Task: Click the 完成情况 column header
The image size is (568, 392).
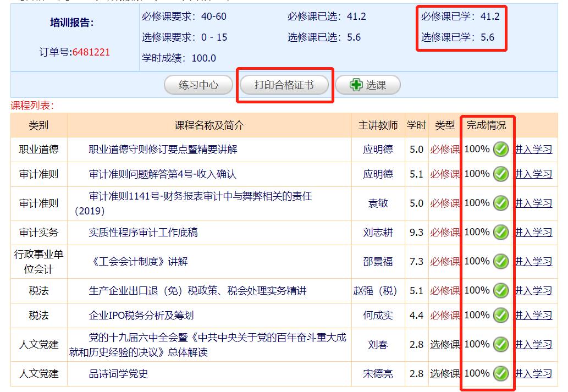Action: pyautogui.click(x=486, y=125)
